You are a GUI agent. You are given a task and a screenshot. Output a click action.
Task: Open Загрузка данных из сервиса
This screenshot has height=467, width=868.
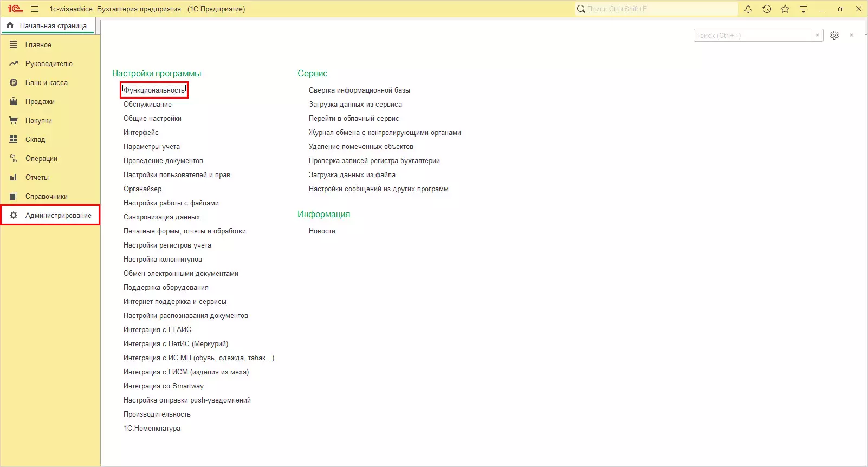[355, 104]
